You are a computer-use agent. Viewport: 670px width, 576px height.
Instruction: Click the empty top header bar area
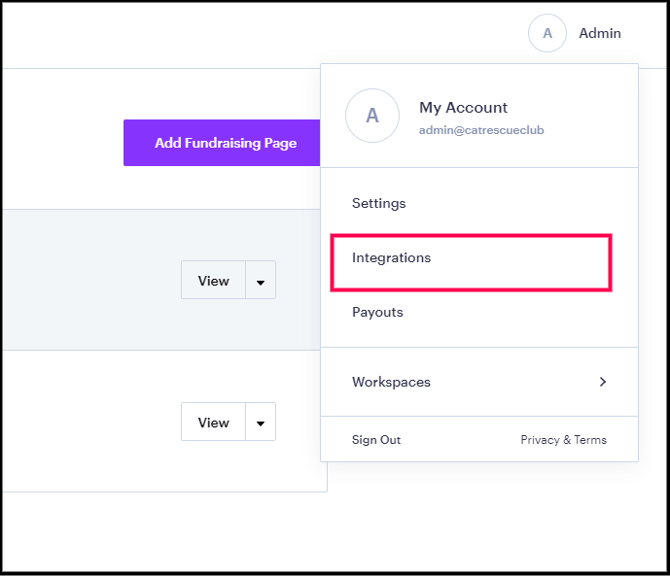[250, 33]
